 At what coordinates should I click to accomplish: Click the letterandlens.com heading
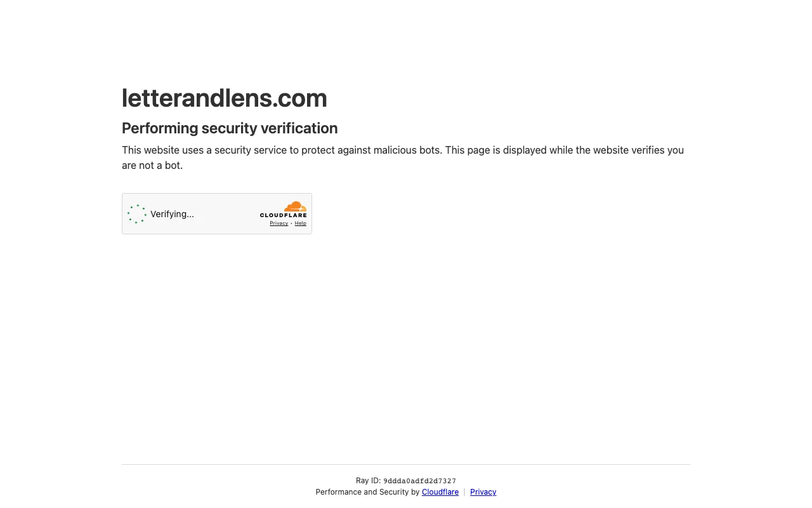coord(225,98)
